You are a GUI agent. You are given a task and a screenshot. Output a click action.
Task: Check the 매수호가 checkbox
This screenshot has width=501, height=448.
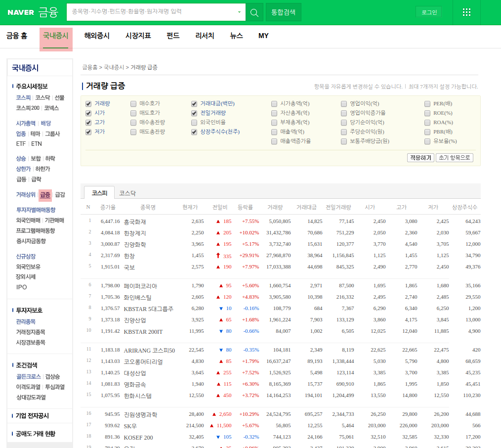pyautogui.click(x=133, y=104)
